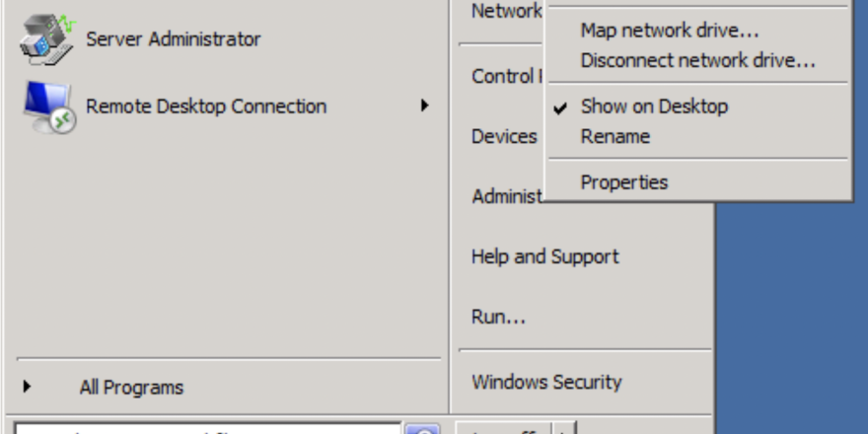The width and height of the screenshot is (868, 434).
Task: Open Server Administrator via its icon
Action: 47,39
